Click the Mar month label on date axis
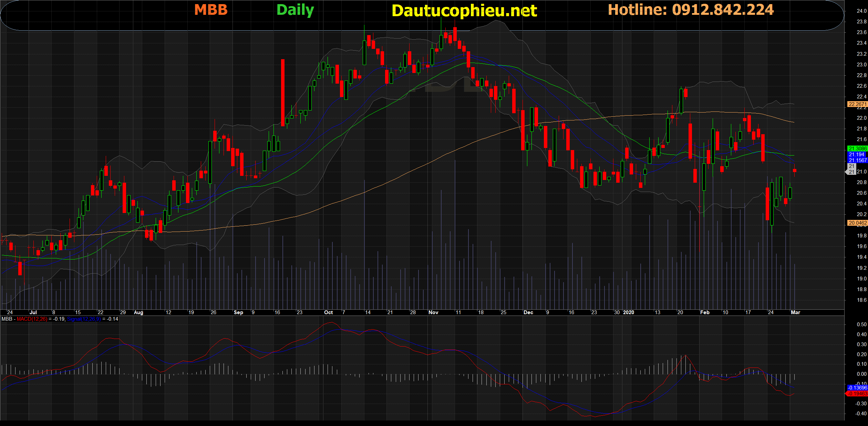 (795, 312)
